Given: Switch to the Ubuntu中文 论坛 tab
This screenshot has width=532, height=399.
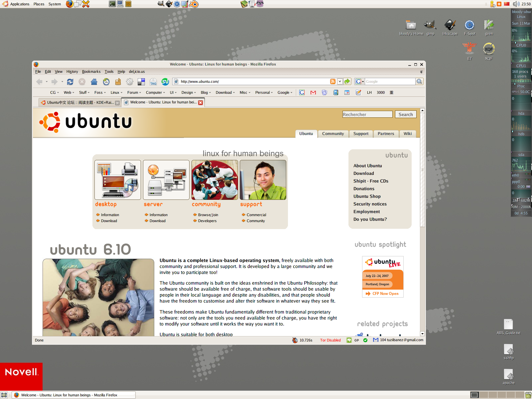Looking at the screenshot, I should 80,102.
